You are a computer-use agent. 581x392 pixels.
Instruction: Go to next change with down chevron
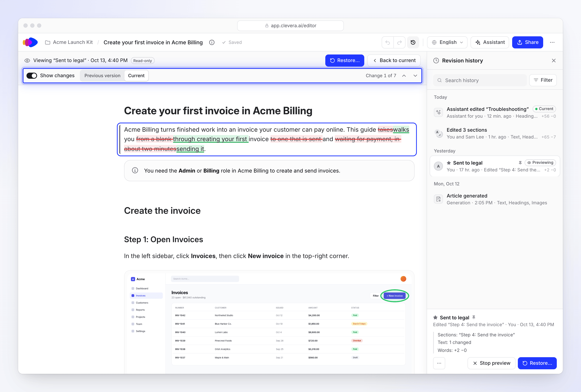click(x=415, y=76)
